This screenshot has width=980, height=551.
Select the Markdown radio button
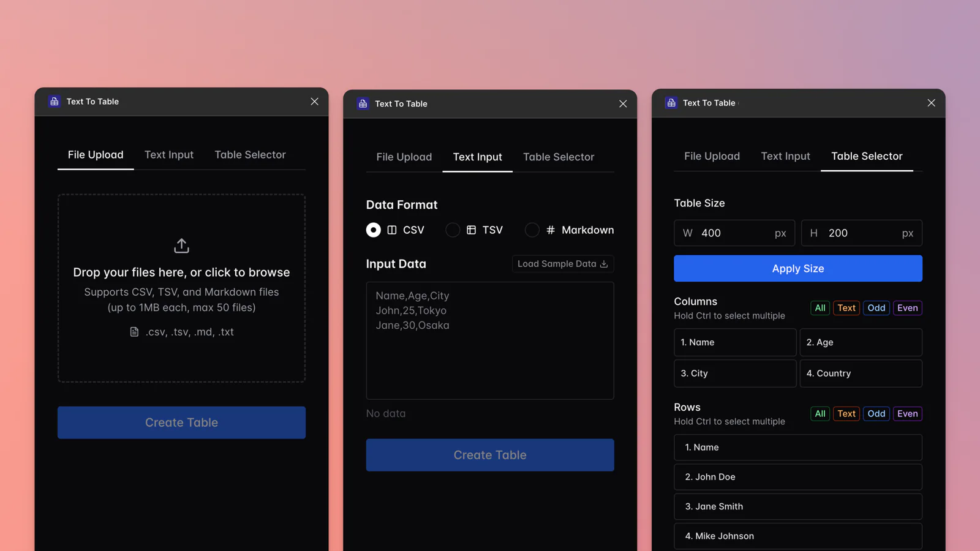coord(532,230)
